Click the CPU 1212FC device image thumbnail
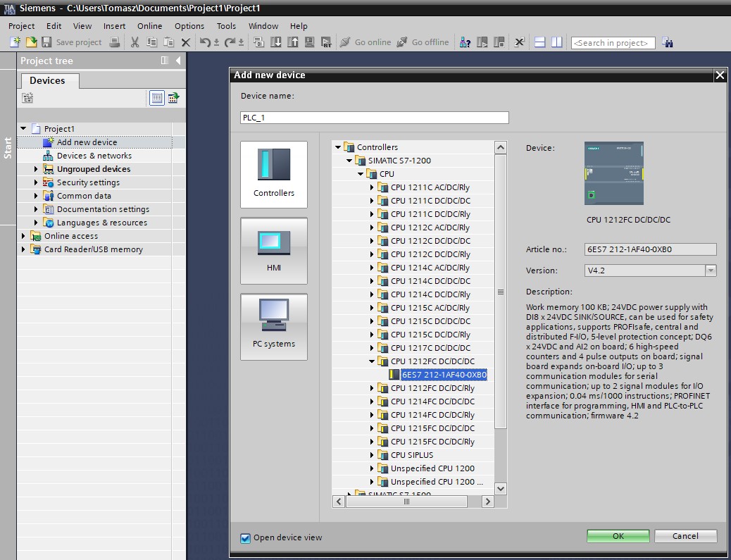Screen dimensions: 731x560 (613, 173)
